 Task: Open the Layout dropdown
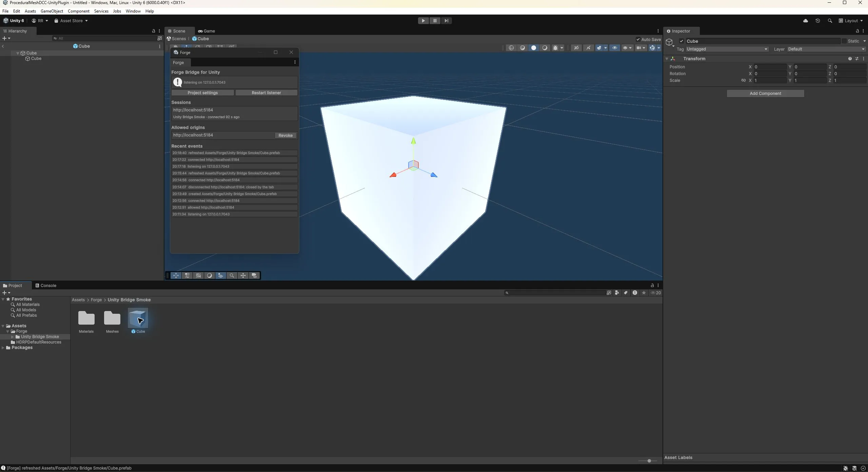point(851,21)
